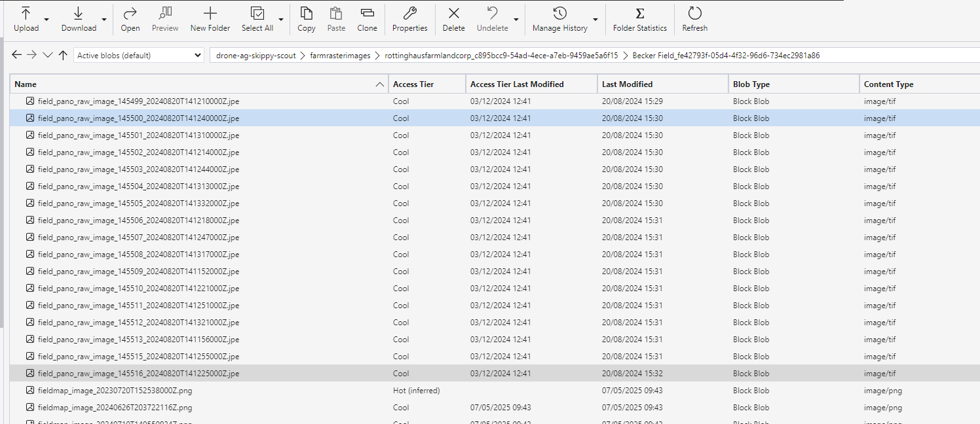This screenshot has height=424, width=980.
Task: Click rottinghausfarmlandcorp breadcrumb segment
Action: coord(501,56)
